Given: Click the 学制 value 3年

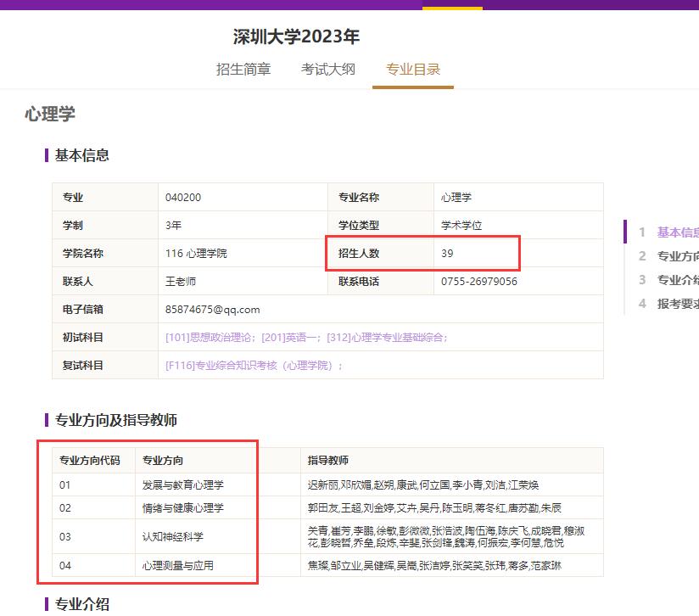Looking at the screenshot, I should pyautogui.click(x=173, y=226).
